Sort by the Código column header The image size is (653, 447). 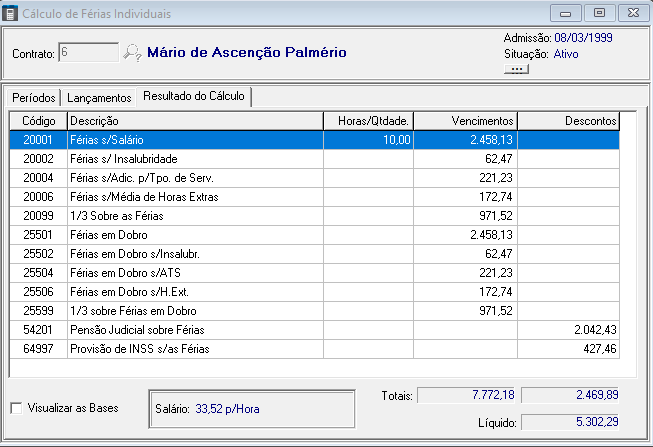[38, 121]
